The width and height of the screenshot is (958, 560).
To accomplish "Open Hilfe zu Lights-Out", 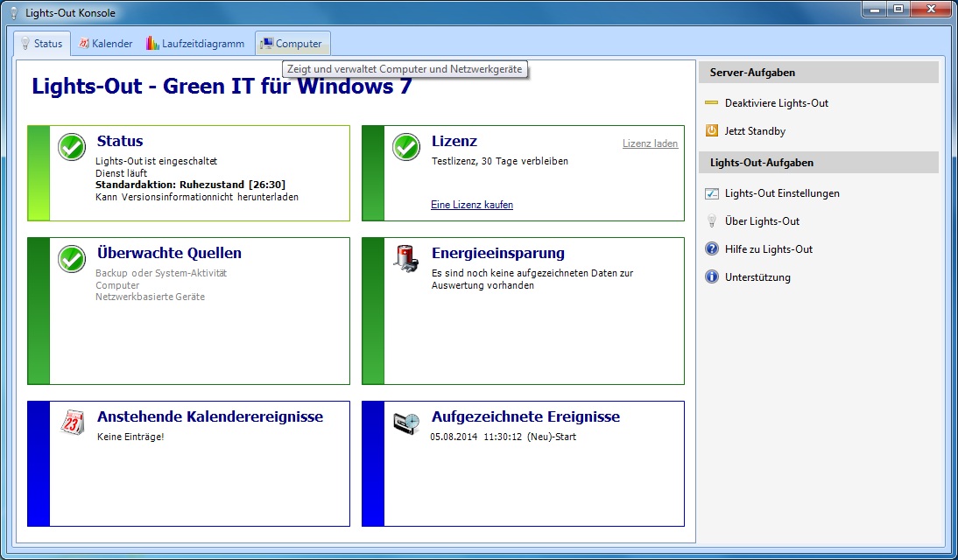I will [769, 249].
